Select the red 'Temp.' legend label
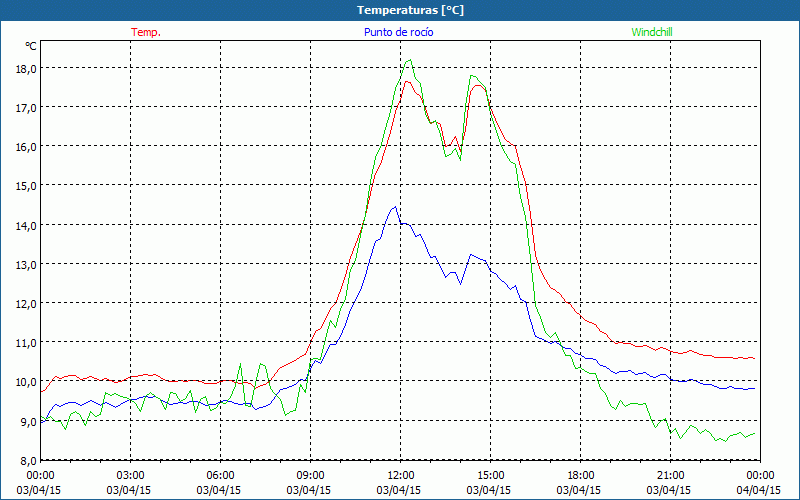800x500 pixels. click(x=146, y=32)
